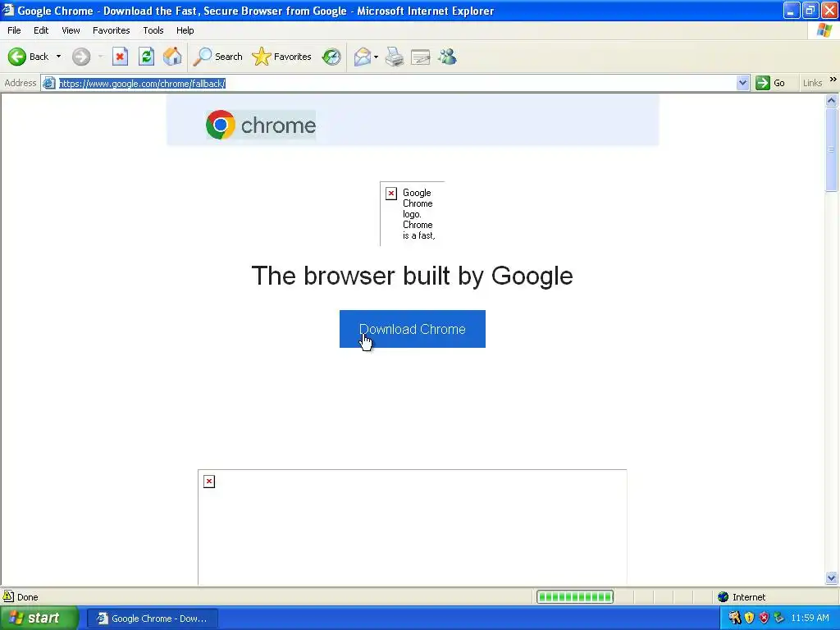The image size is (840, 630).
Task: Open the File menu
Action: click(14, 30)
